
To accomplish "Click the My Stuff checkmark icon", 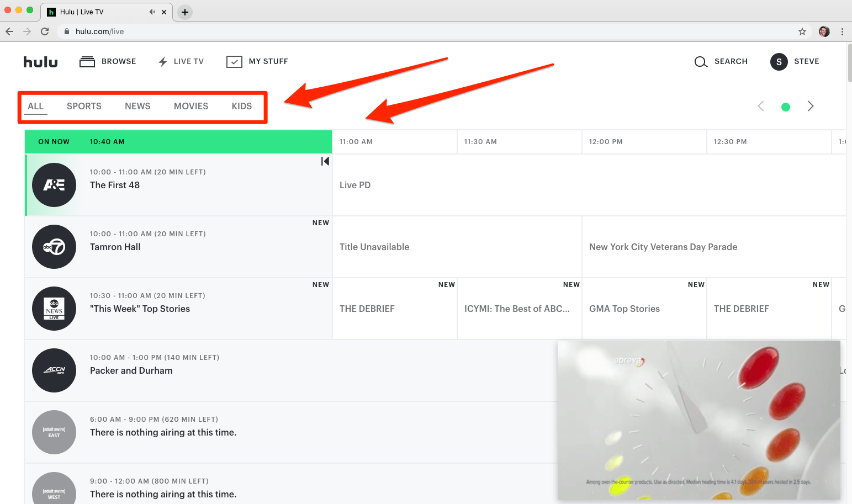I will coord(234,62).
